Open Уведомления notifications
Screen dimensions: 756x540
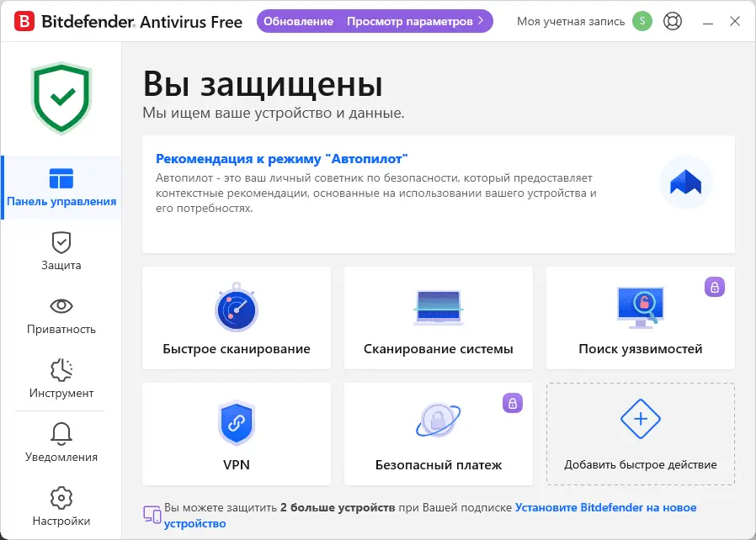(x=61, y=442)
